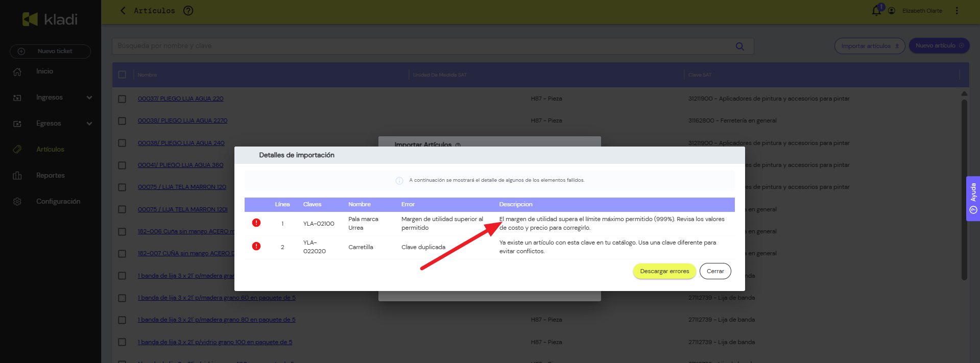The width and height of the screenshot is (980, 363).
Task: Click Importar artículos button
Action: tap(870, 46)
